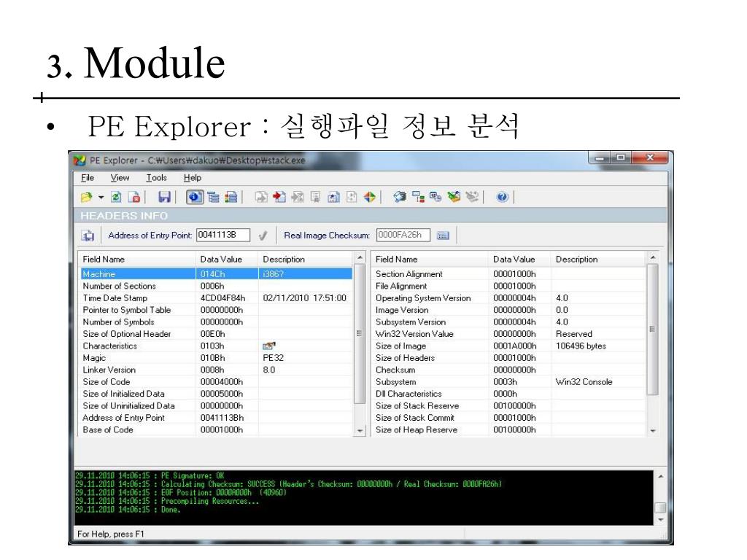Open the Dependency Scanner tree icon

[x=418, y=197]
